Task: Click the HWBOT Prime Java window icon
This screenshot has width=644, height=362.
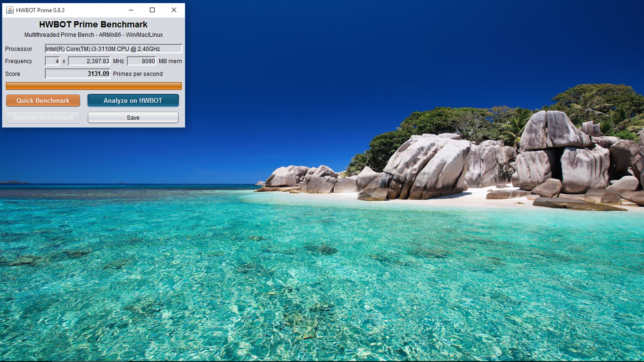Action: (9, 10)
